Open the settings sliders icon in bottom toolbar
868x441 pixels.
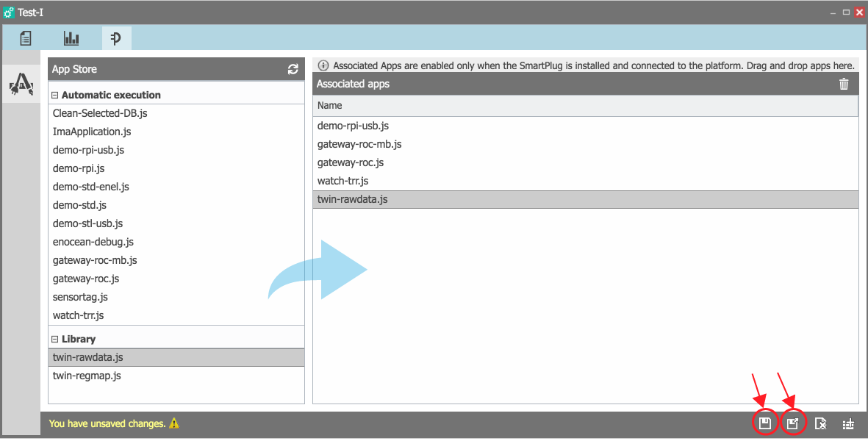[847, 423]
